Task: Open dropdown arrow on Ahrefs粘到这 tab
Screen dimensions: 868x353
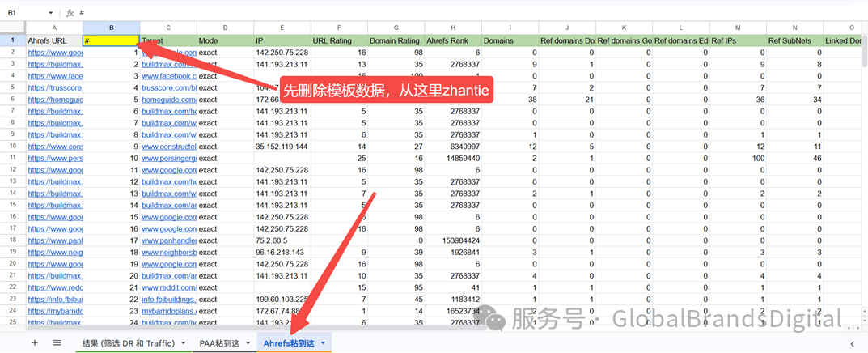Action: [x=323, y=343]
